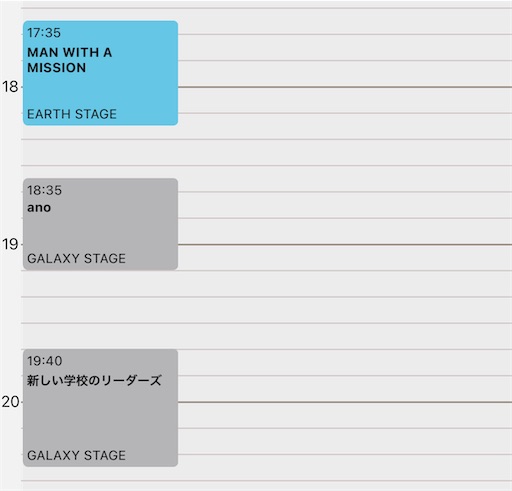This screenshot has width=512, height=491.
Task: Click the 18:35 start time label
Action: pos(44,190)
